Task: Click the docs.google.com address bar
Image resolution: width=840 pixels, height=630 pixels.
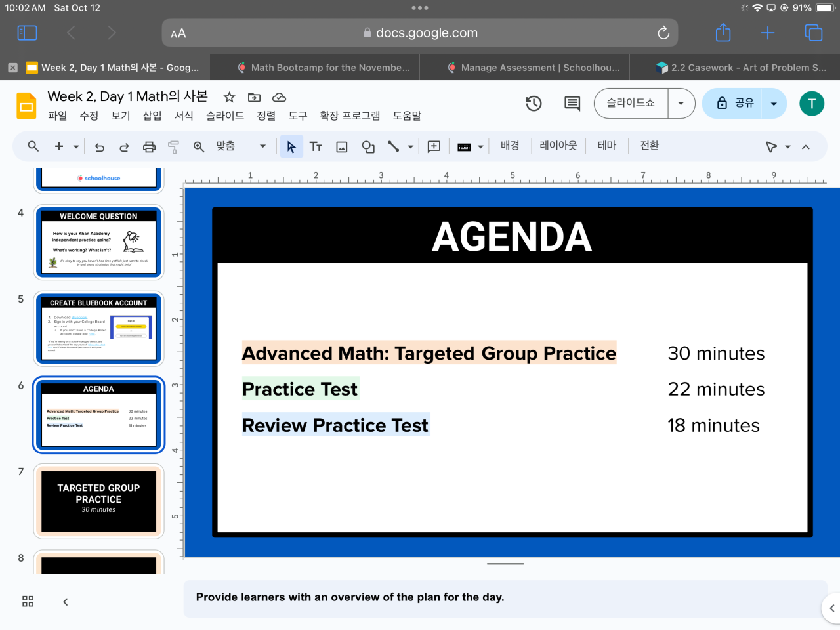Action: tap(420, 33)
